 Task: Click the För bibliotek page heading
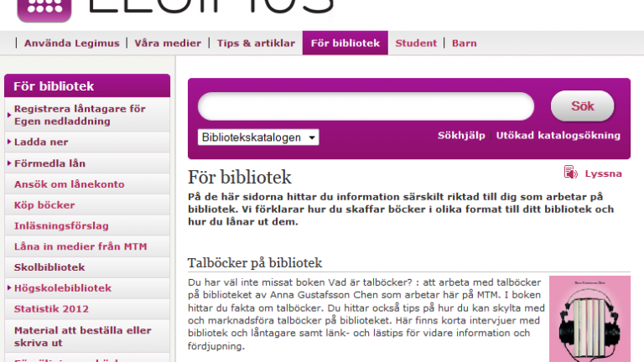tap(240, 178)
